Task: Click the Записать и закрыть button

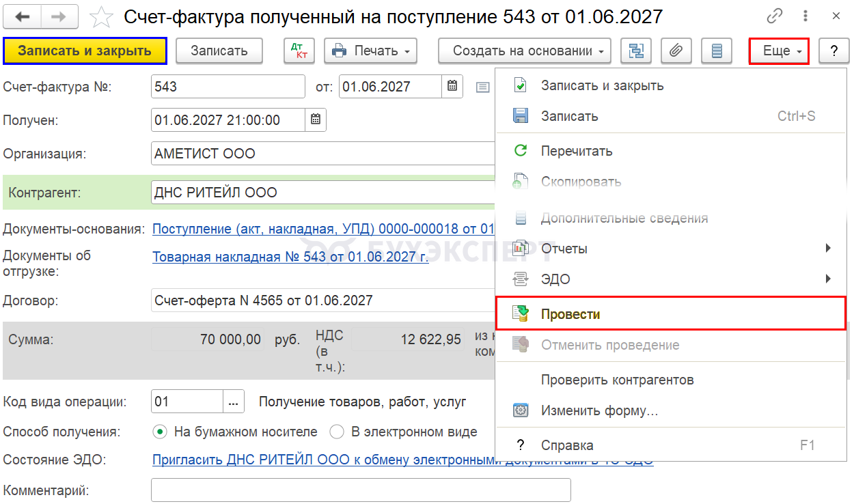Action: 85,51
